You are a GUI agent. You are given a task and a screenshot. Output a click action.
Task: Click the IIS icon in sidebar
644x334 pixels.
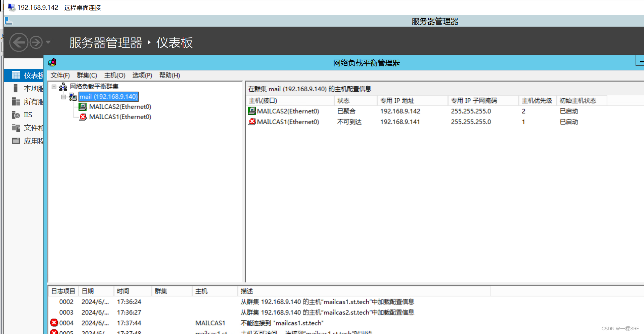[x=16, y=115]
